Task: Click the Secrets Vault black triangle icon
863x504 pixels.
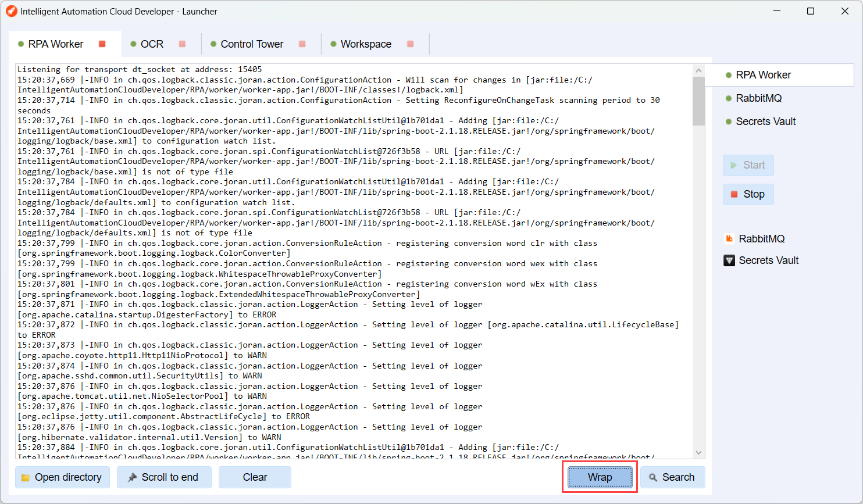Action: pyautogui.click(x=729, y=260)
